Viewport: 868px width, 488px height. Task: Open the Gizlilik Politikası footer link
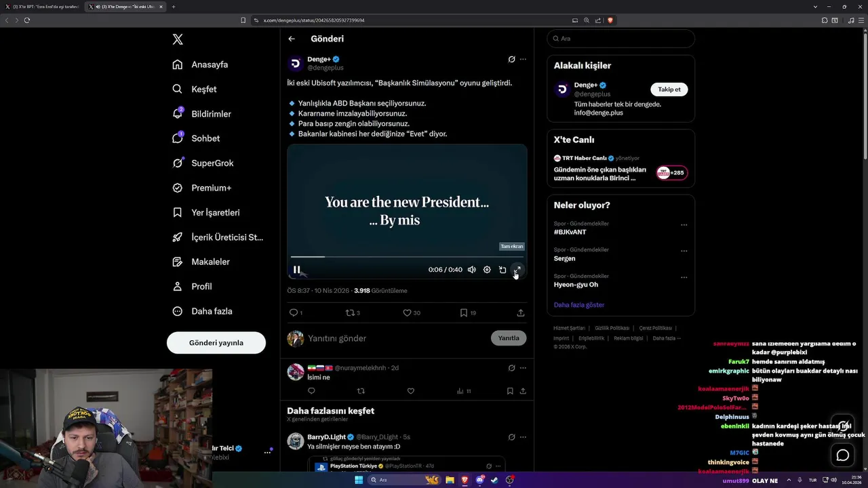[x=612, y=328]
